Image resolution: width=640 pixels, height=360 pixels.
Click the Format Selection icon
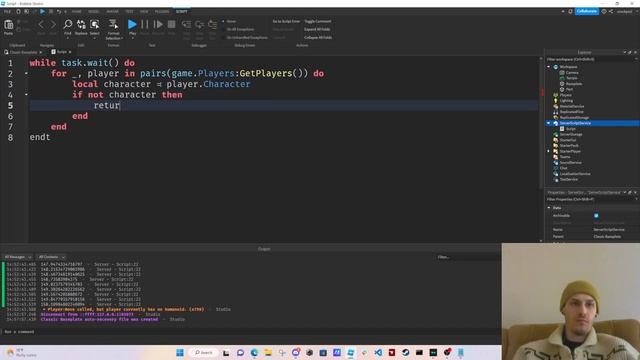tap(113, 24)
